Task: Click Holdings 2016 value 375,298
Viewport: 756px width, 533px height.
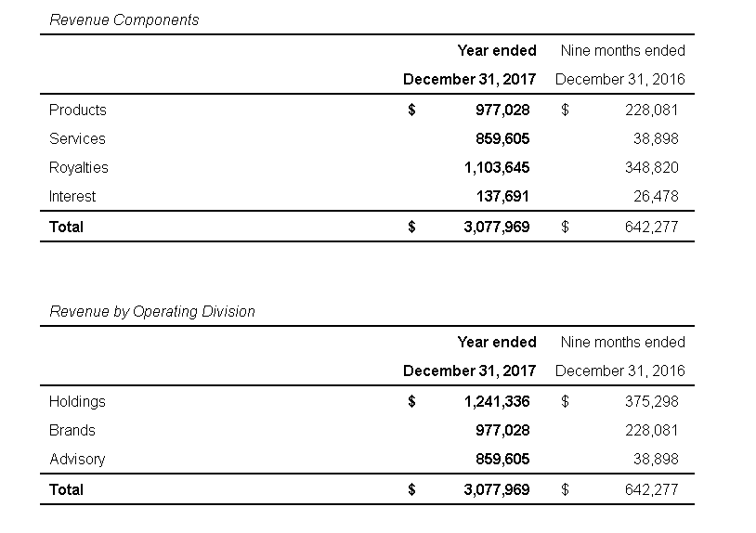Action: [651, 401]
